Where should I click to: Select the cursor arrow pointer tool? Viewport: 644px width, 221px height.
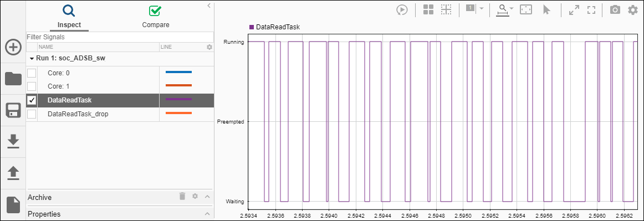[546, 10]
